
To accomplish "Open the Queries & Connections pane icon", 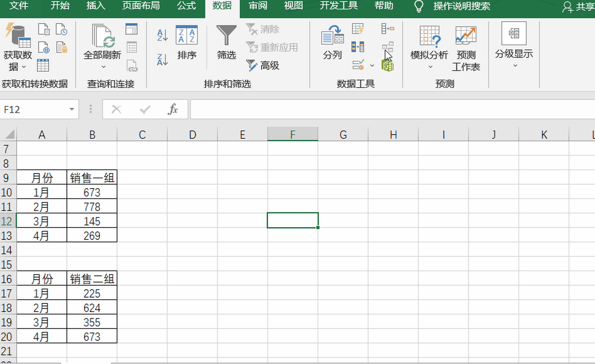I will coord(131,29).
